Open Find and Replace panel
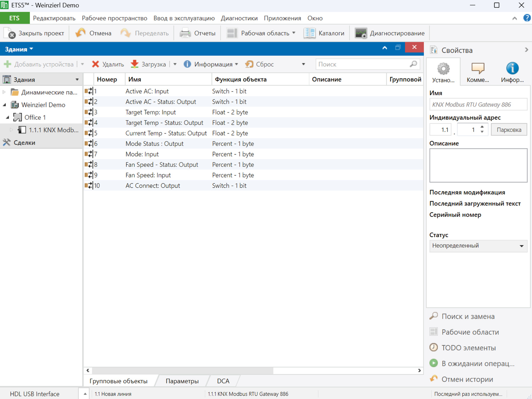532x399 pixels. click(467, 316)
